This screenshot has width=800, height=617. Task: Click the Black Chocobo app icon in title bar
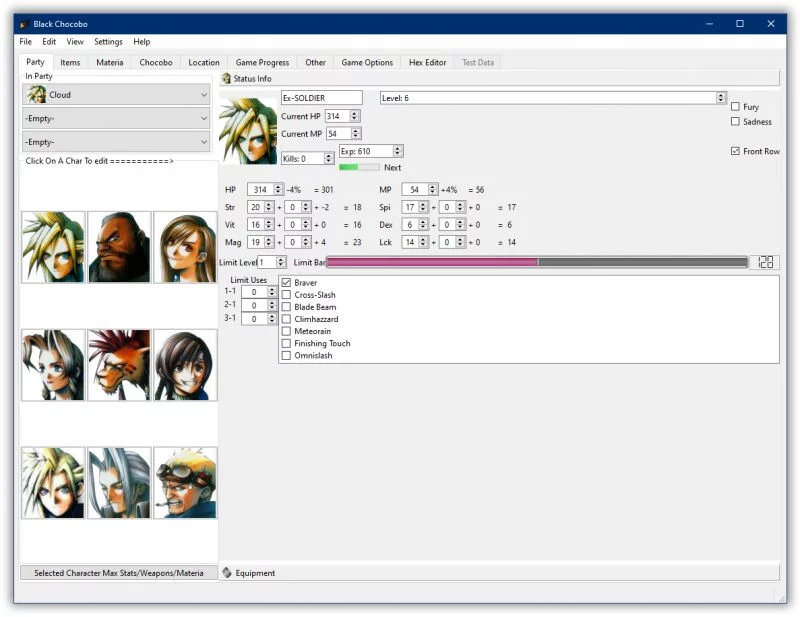click(x=23, y=24)
